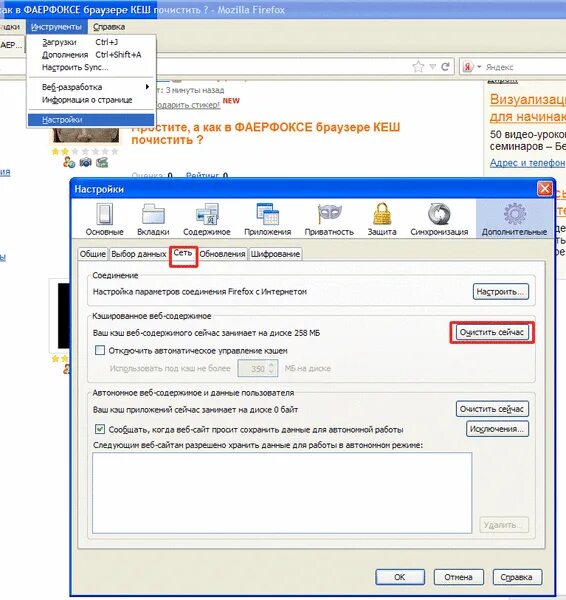566x600 pixels.
Task: Adjust the cache size spinner
Action: pos(271,368)
